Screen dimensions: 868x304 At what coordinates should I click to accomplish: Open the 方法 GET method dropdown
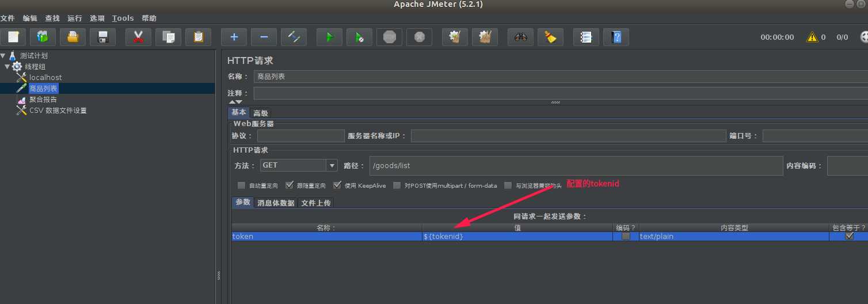point(299,165)
